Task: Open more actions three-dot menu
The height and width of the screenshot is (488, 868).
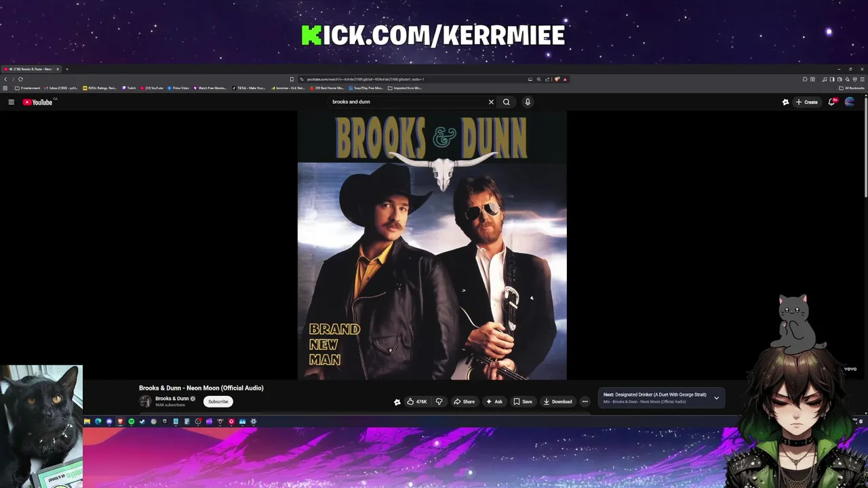Action: [x=585, y=401]
